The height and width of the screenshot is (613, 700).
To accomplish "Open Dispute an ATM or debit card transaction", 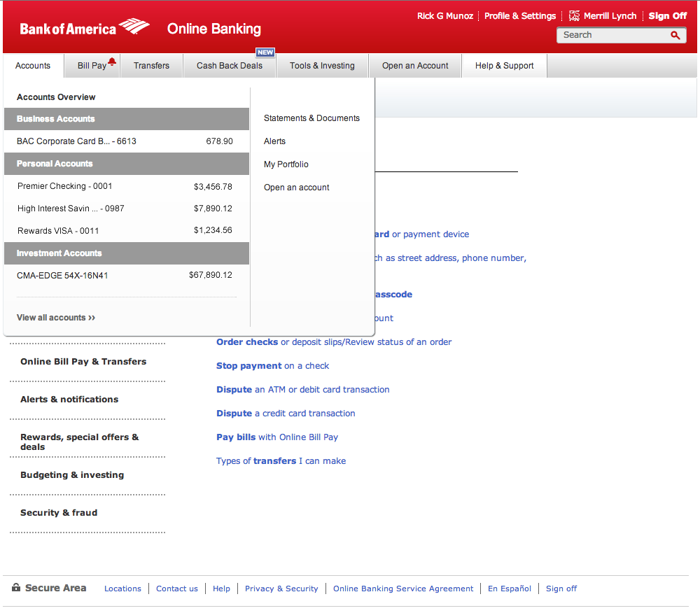I will [x=302, y=390].
